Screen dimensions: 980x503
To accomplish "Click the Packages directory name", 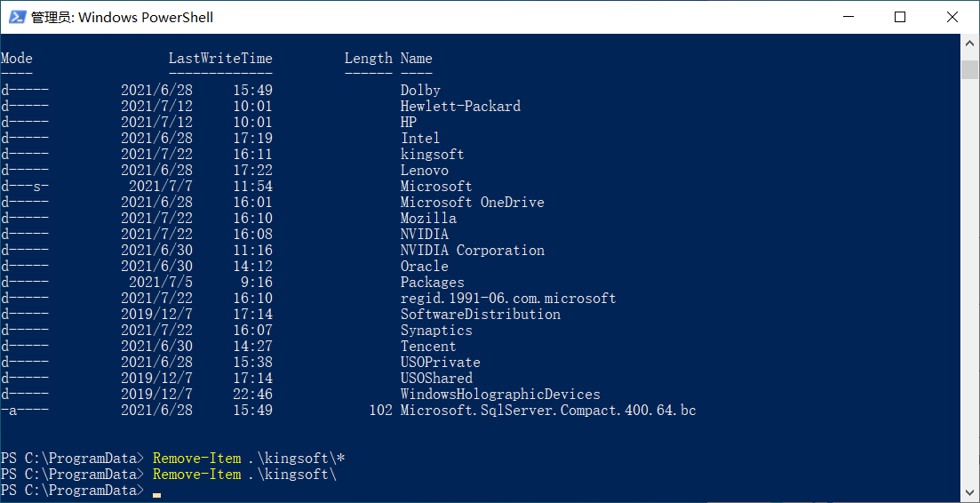I will (433, 283).
